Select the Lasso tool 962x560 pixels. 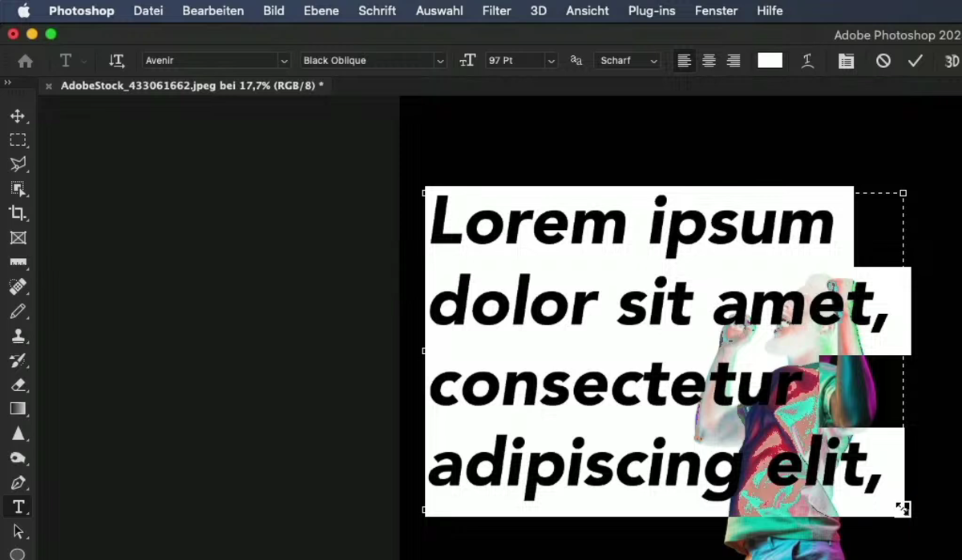click(x=18, y=164)
